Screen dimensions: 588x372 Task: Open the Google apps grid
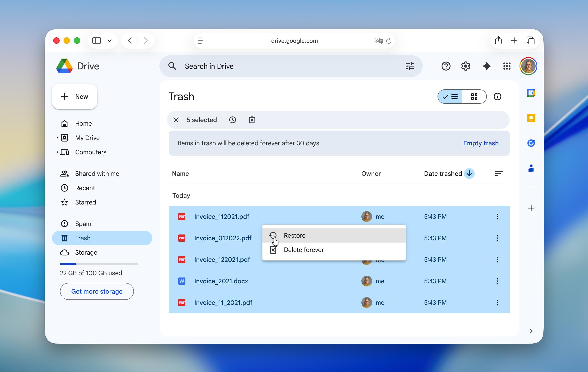[x=507, y=66]
